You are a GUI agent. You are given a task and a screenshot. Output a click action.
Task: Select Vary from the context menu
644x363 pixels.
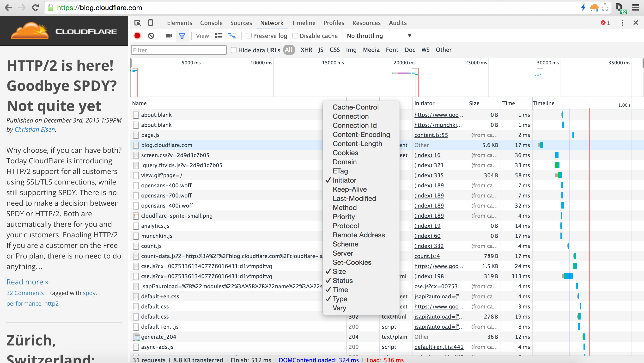pyautogui.click(x=339, y=308)
